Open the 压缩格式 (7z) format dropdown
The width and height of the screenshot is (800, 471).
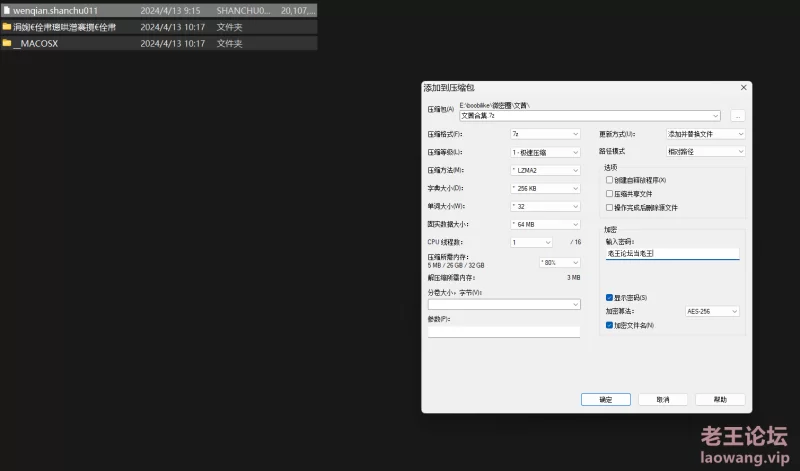pos(545,134)
